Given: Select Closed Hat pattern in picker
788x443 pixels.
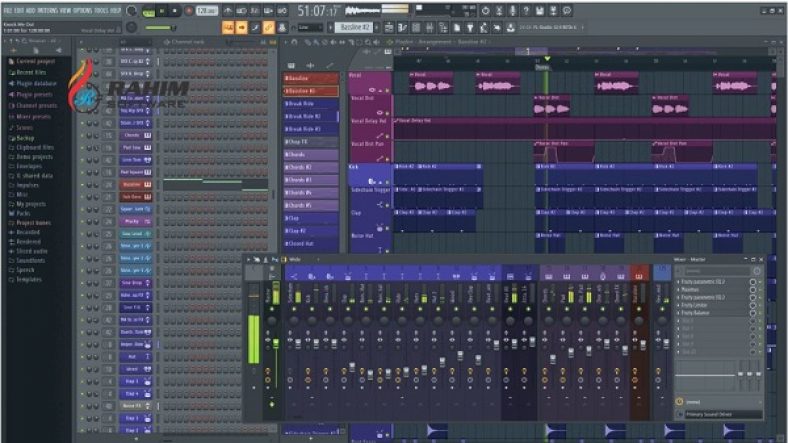Looking at the screenshot, I should pos(311,244).
